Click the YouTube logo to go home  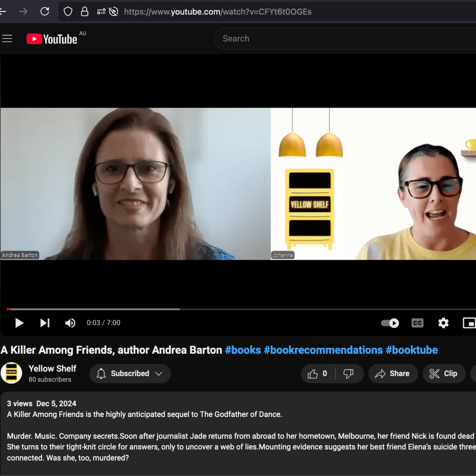52,39
